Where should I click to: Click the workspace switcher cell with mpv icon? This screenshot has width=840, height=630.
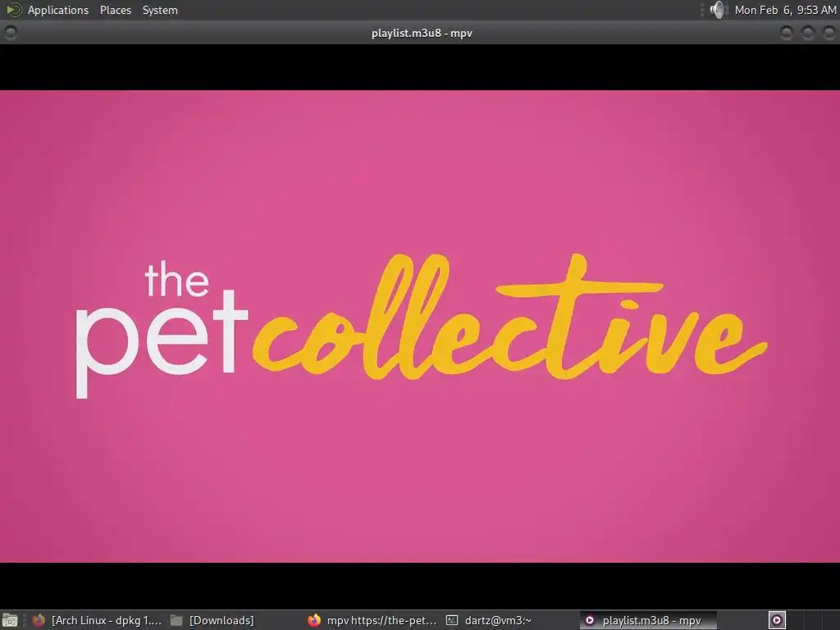coord(777,620)
